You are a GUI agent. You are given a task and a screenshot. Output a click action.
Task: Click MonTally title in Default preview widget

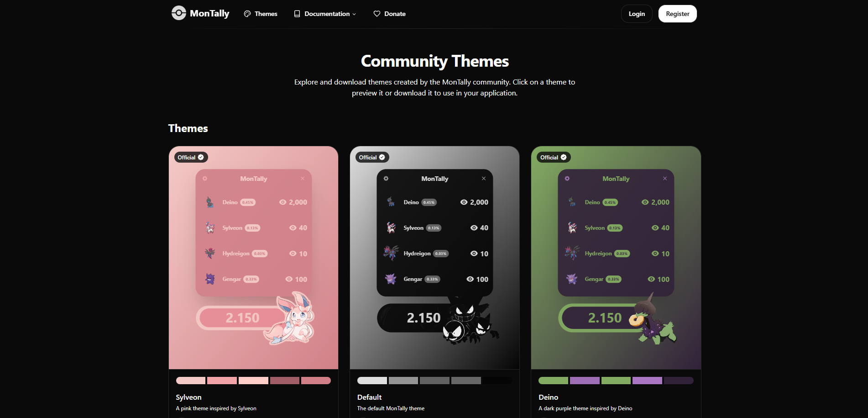434,179
